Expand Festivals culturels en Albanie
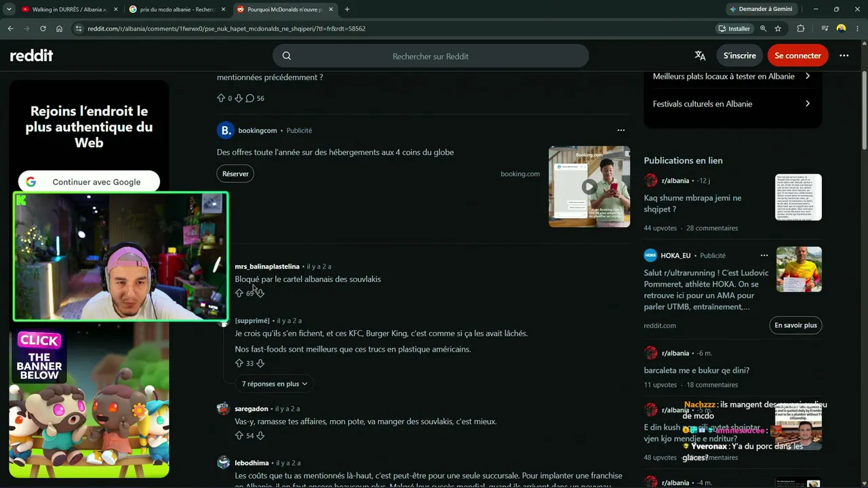 pos(732,104)
